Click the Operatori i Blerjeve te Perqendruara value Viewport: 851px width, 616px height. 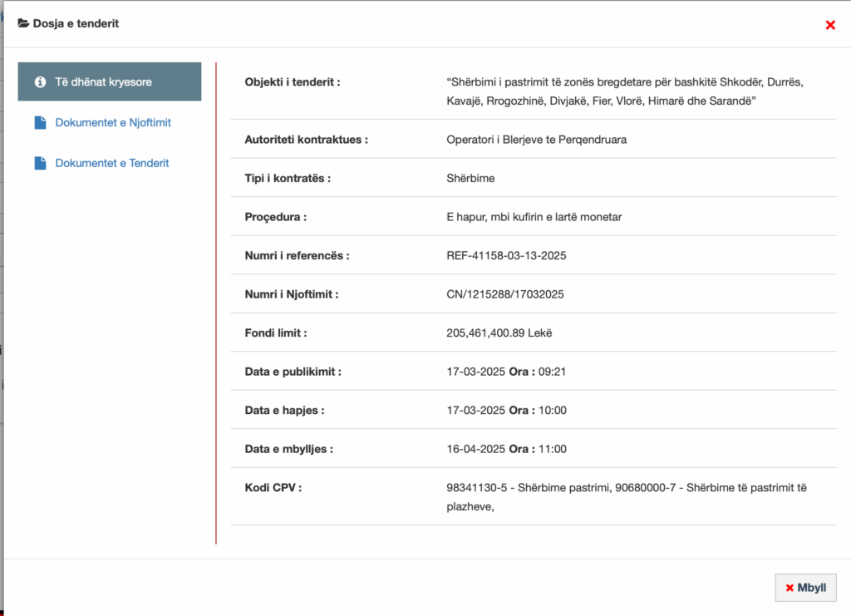[536, 140]
